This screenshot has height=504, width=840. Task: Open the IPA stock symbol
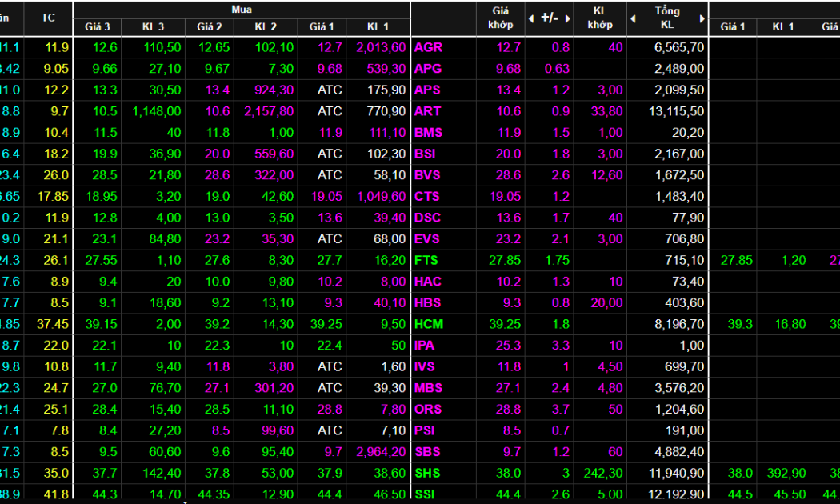click(424, 346)
